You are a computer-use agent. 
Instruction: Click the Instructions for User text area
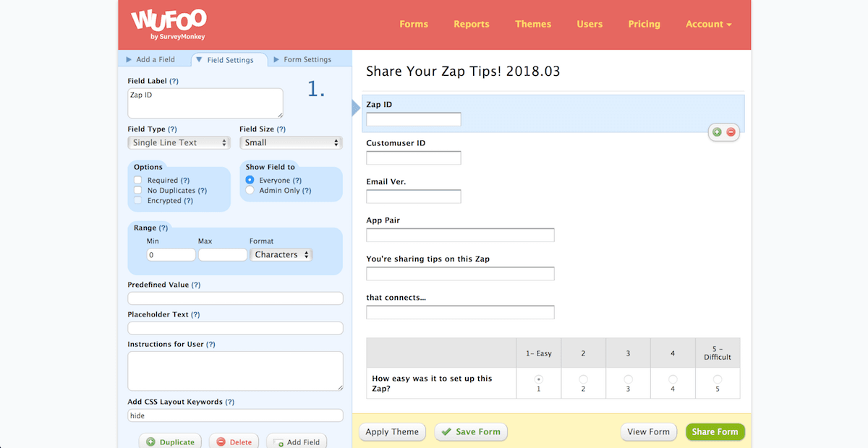click(235, 371)
